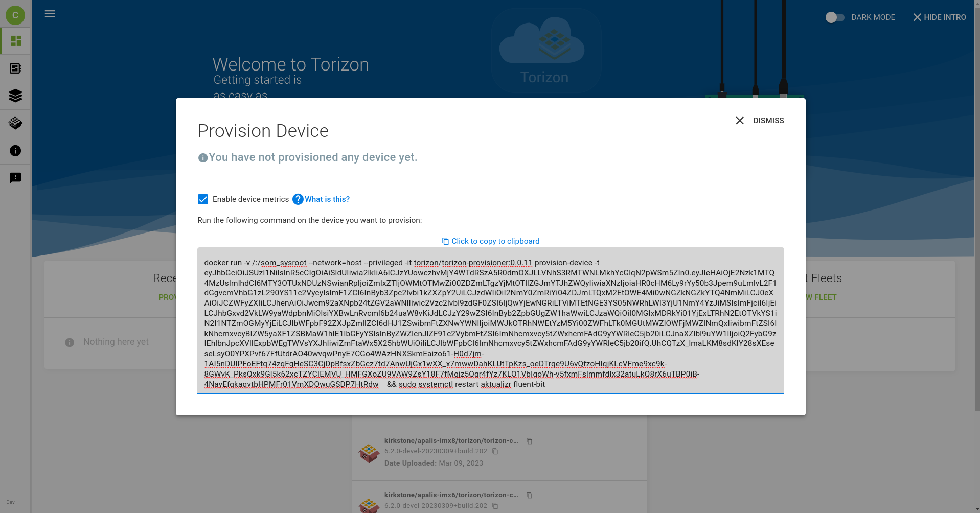
Task: Click the kirkstone/apalis-imx8 package title
Action: (451, 440)
